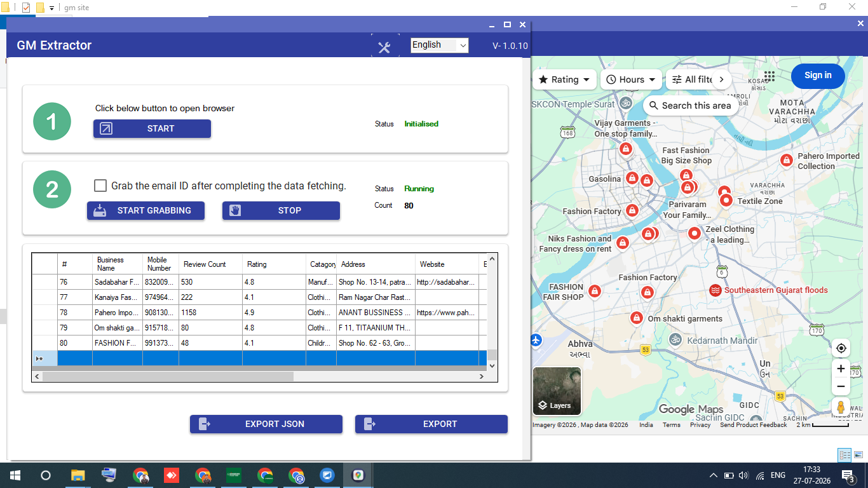This screenshot has height=488, width=868.
Task: Select the Website column header
Action: point(447,264)
